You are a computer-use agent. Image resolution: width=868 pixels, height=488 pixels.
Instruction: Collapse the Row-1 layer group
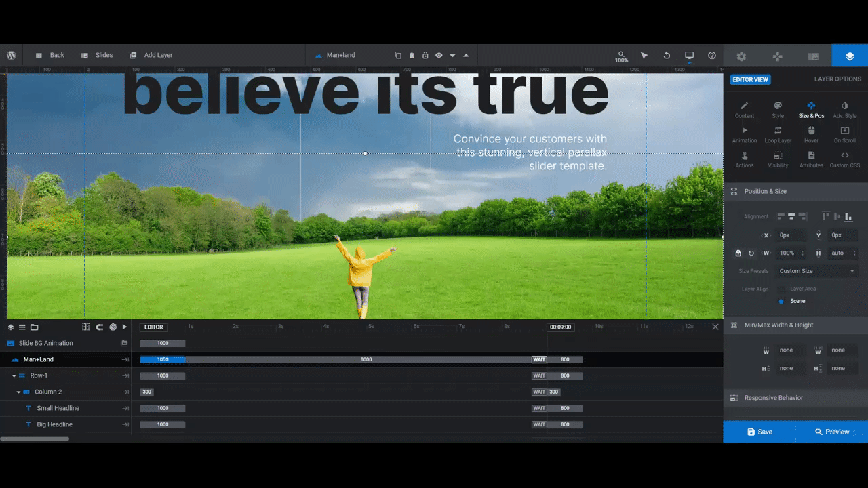[14, 375]
